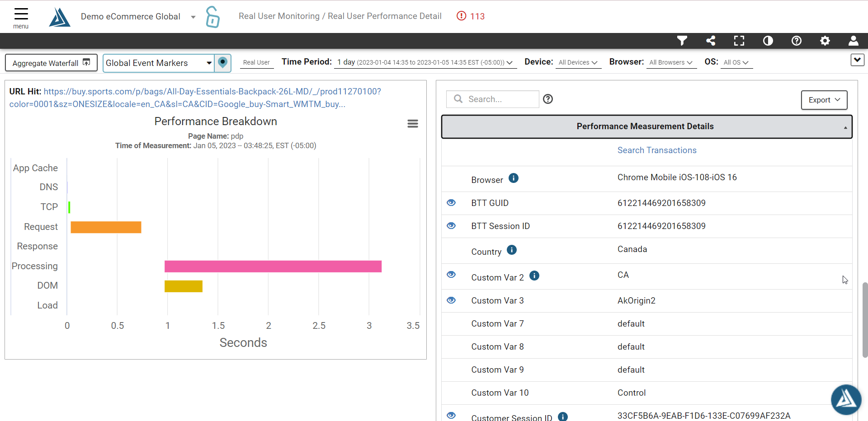Open the All Browsers dropdown
Viewport: 868px width, 421px height.
pyautogui.click(x=671, y=62)
